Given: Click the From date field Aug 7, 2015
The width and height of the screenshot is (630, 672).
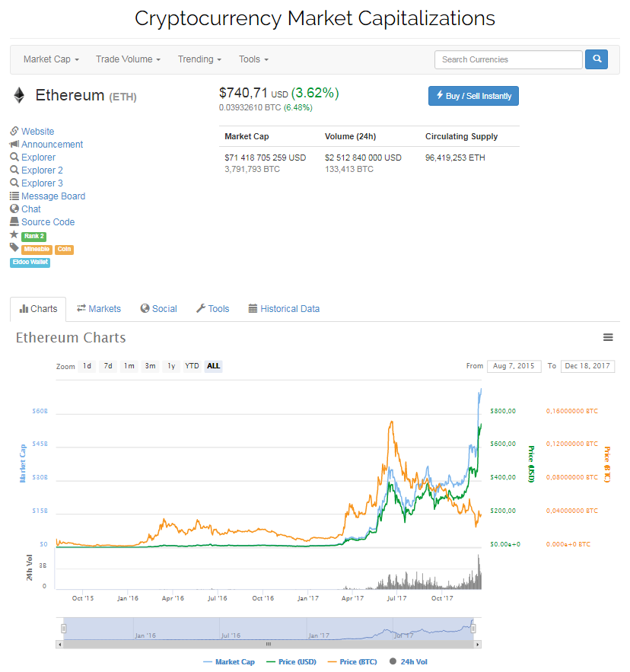Looking at the screenshot, I should tap(514, 366).
